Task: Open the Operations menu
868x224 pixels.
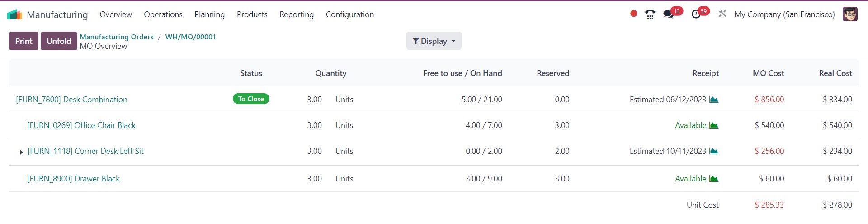Action: [163, 14]
